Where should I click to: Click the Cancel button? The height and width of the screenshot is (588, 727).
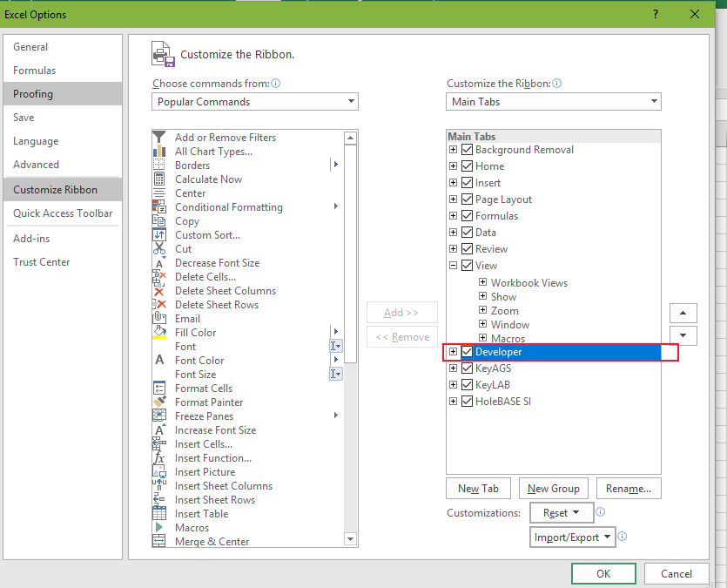pos(676,573)
